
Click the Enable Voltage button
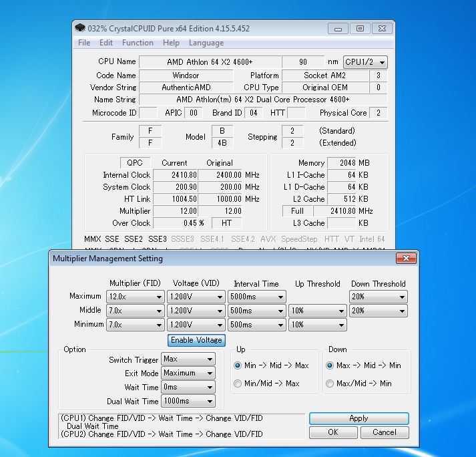(x=196, y=340)
